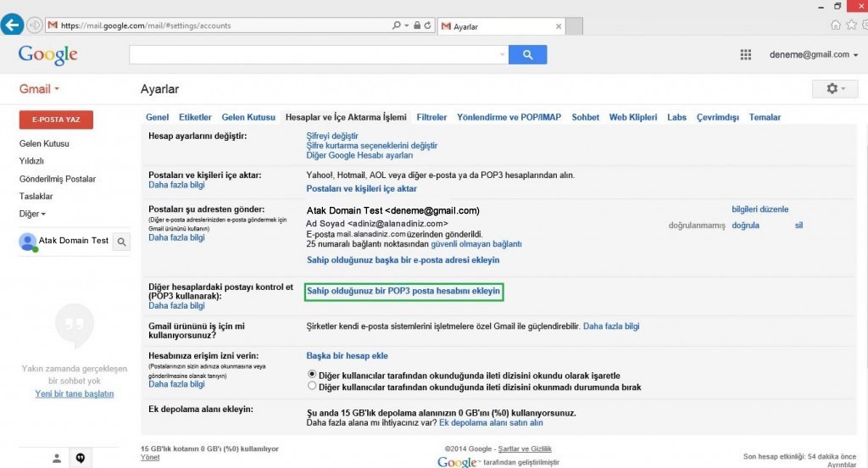Click the Şifreyi değiştir link
This screenshot has width=868, height=468.
click(x=332, y=136)
